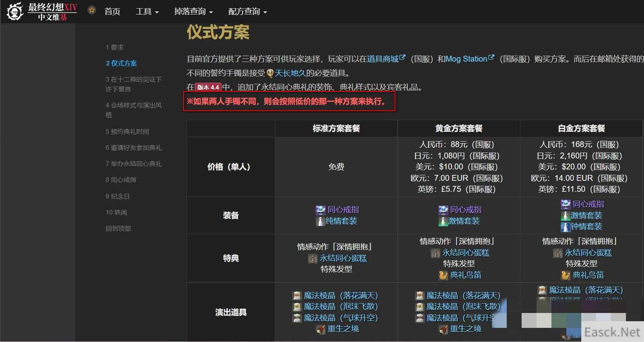Click the 最终幻想XIV 中文维基 site logo
644x342 pixels.
pos(42,11)
